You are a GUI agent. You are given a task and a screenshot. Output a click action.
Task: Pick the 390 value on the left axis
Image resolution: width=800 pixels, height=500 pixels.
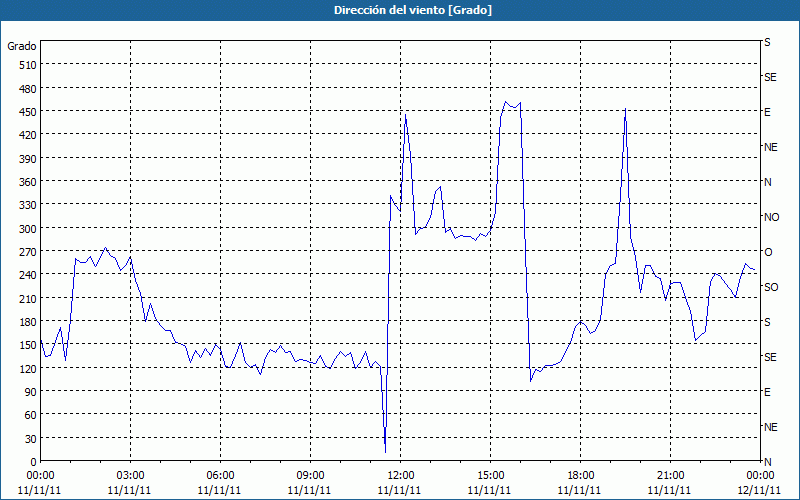pos(28,158)
